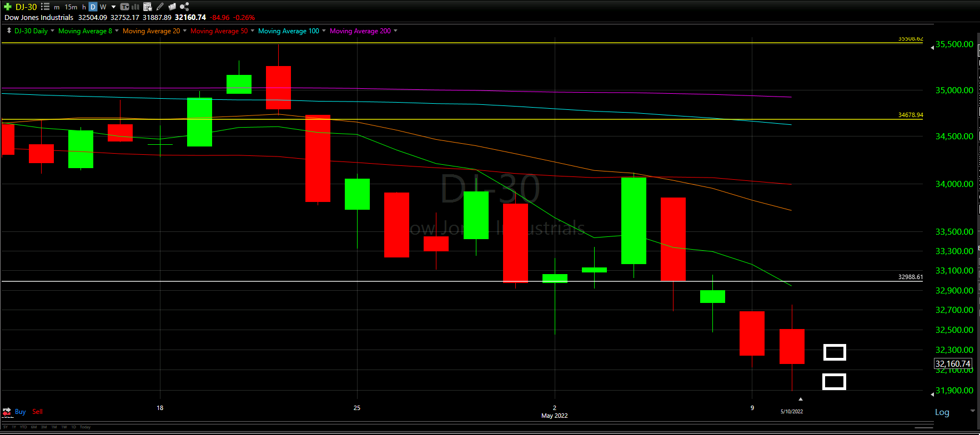Screen dimensions: 980x435
Task: Click the bottom price axis arrow marker
Action: (932, 394)
